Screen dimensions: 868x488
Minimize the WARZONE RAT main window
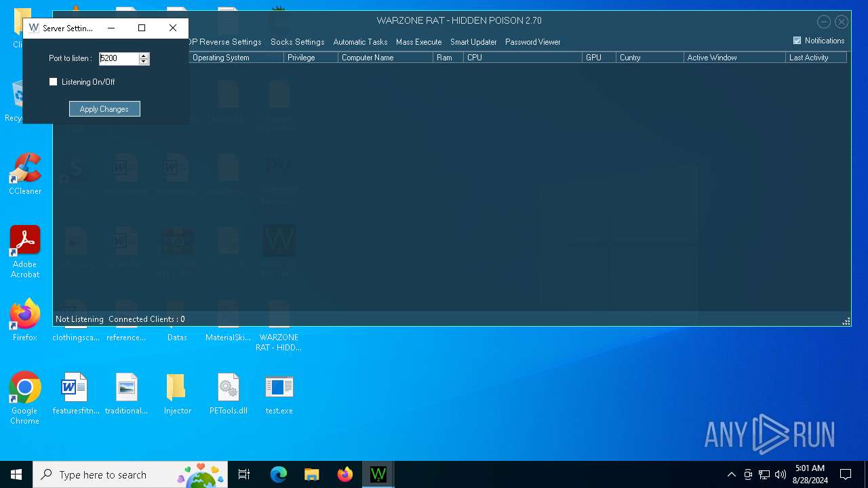click(824, 22)
